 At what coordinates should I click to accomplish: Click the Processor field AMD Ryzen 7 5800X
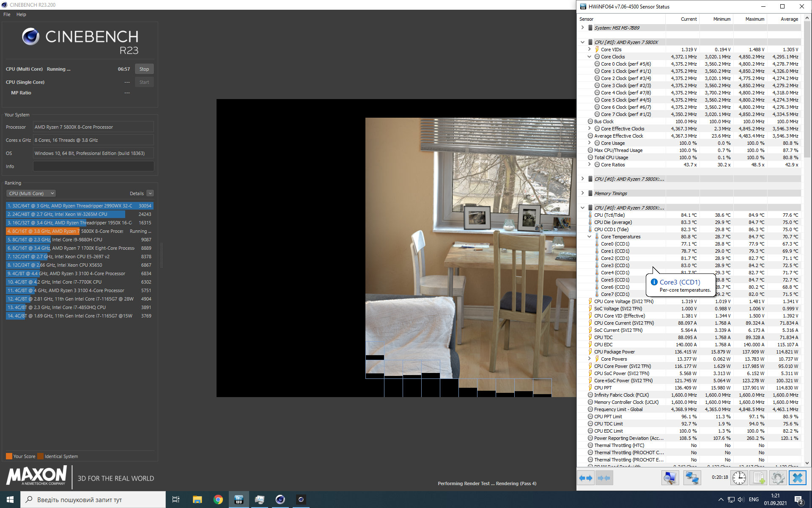93,127
